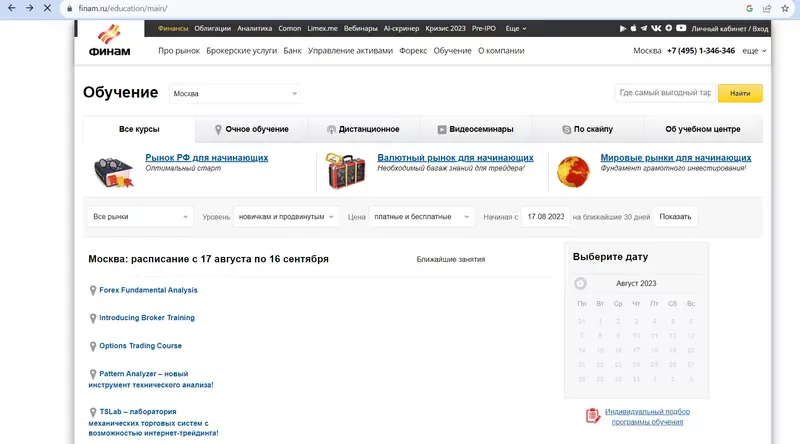Viewport: 800px width, 444px height.
Task: Go to previous month in calendar
Action: [580, 283]
